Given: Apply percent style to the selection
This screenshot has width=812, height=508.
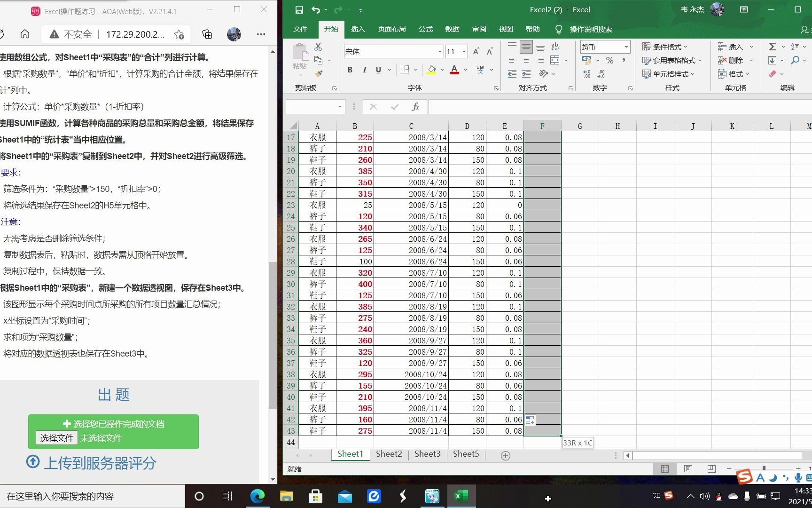Looking at the screenshot, I should [x=609, y=60].
